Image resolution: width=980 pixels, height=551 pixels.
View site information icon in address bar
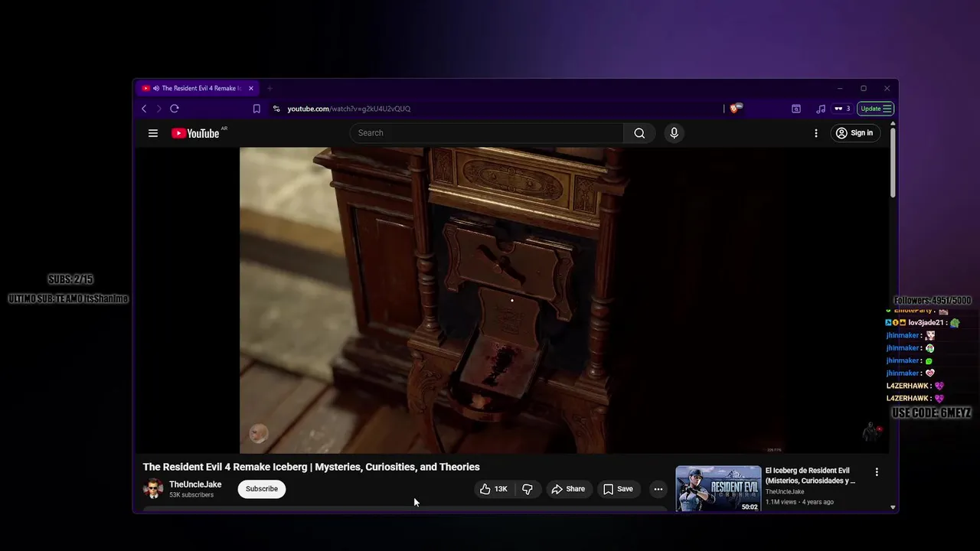(276, 109)
